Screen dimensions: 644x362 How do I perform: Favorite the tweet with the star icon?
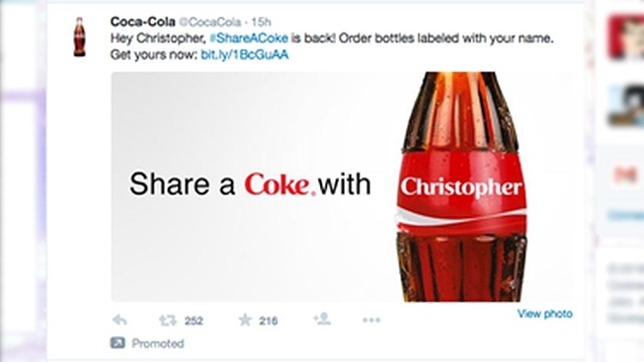pyautogui.click(x=245, y=320)
